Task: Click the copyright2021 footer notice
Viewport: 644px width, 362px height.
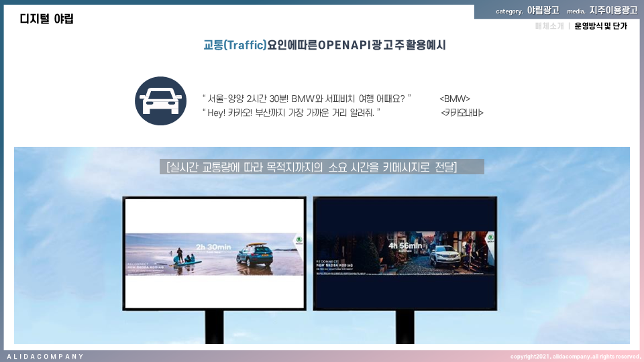Action: tap(575, 357)
